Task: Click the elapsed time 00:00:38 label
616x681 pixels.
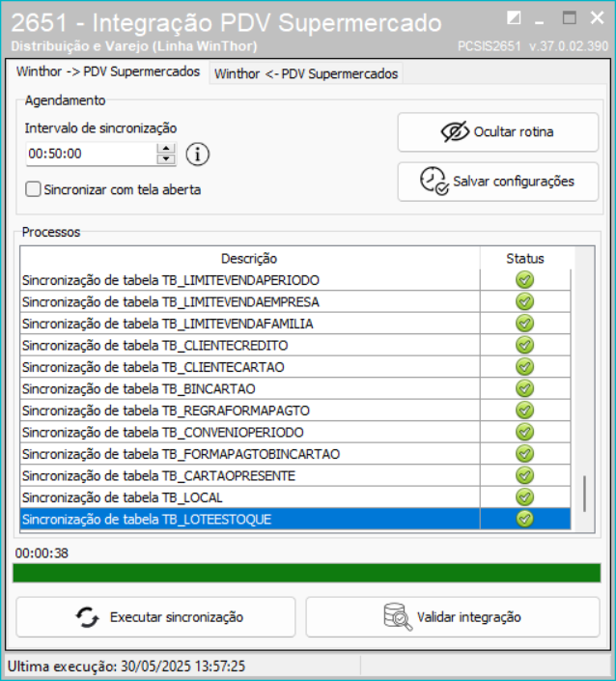Action: tap(42, 553)
